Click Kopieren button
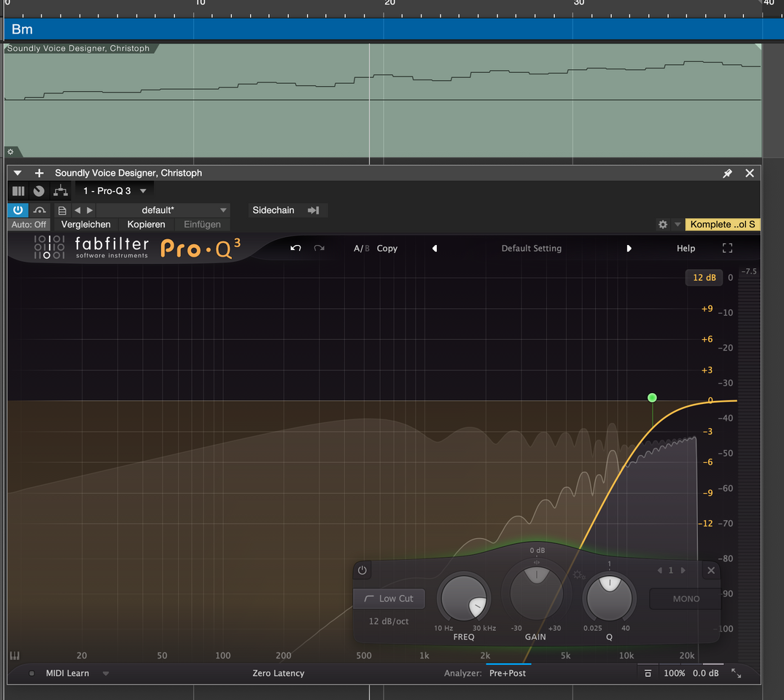 point(146,225)
